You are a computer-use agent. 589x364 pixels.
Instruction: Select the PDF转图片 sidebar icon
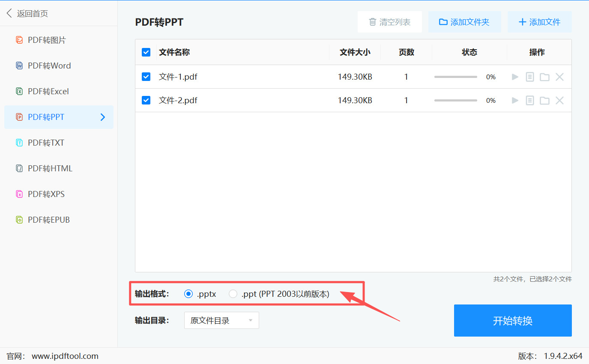[20, 39]
